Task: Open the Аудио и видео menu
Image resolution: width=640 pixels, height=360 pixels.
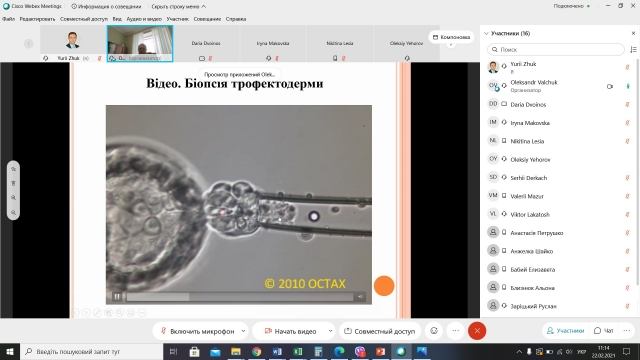Action: click(x=144, y=19)
